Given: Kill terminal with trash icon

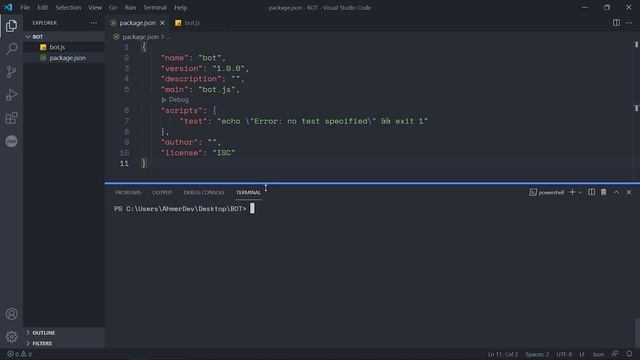Looking at the screenshot, I should [604, 192].
